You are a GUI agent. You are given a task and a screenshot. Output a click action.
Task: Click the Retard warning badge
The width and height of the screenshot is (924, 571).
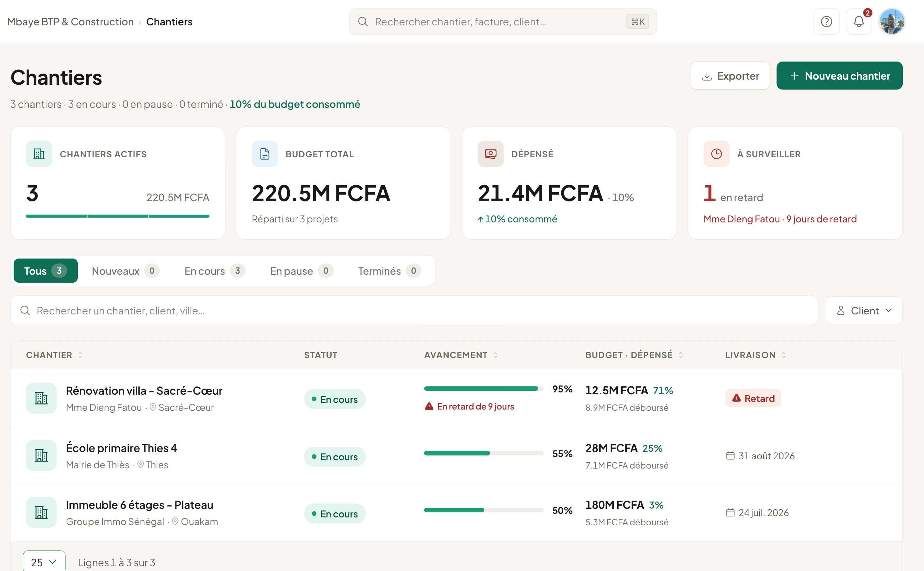pos(753,398)
